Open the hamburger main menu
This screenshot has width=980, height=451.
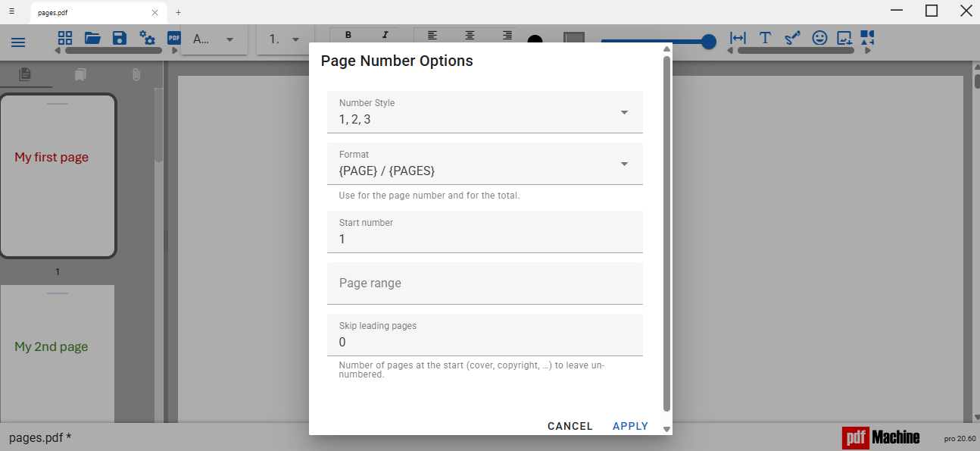click(x=18, y=42)
